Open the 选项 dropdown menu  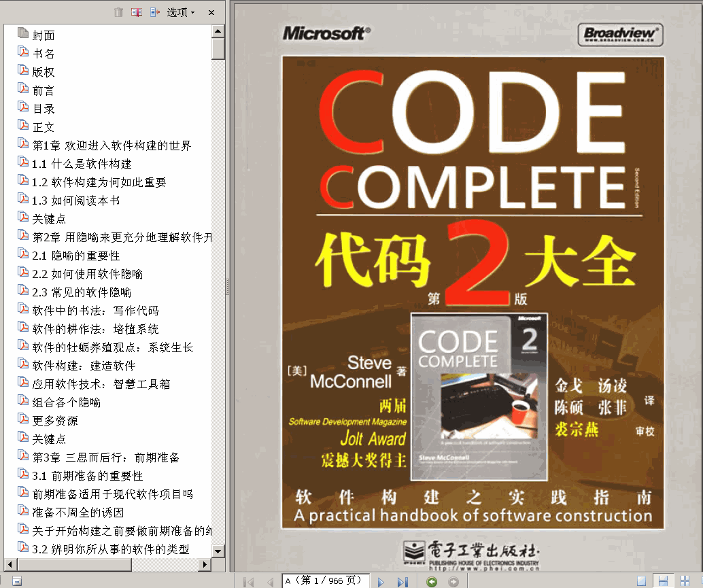(x=181, y=12)
